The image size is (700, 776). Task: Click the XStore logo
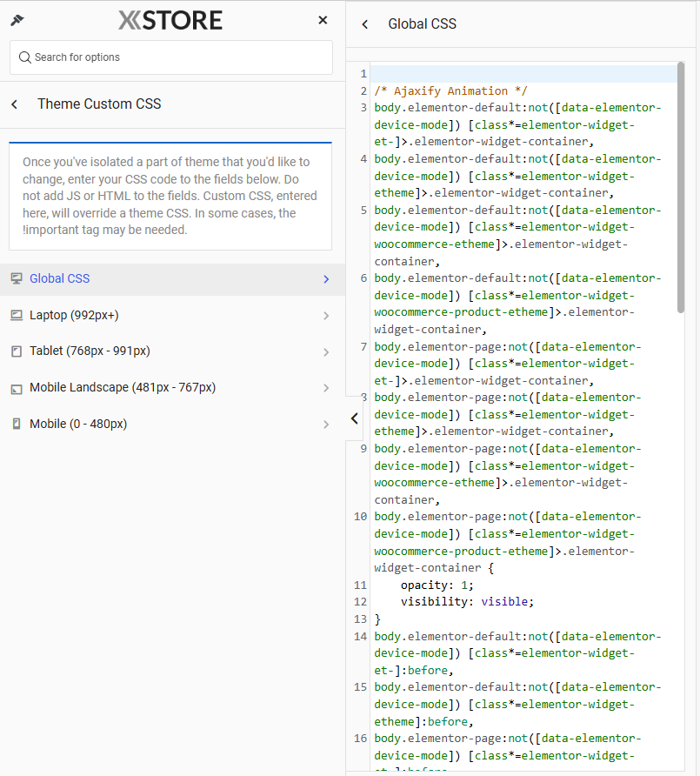[x=170, y=20]
